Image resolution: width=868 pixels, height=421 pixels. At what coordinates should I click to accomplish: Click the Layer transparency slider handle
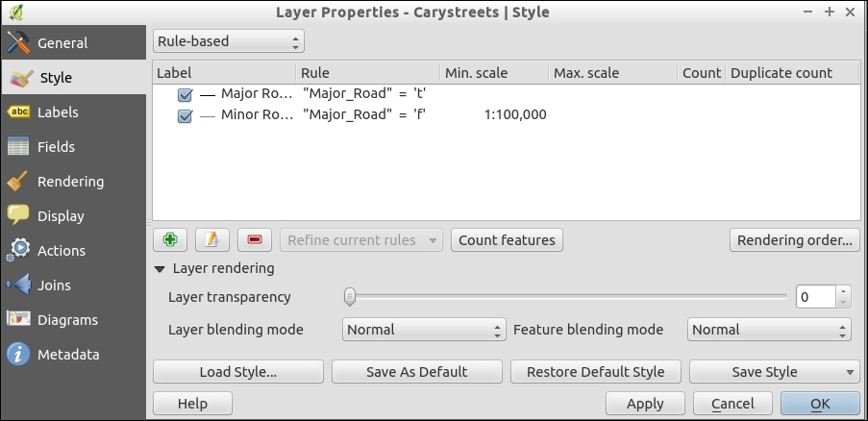(x=350, y=297)
